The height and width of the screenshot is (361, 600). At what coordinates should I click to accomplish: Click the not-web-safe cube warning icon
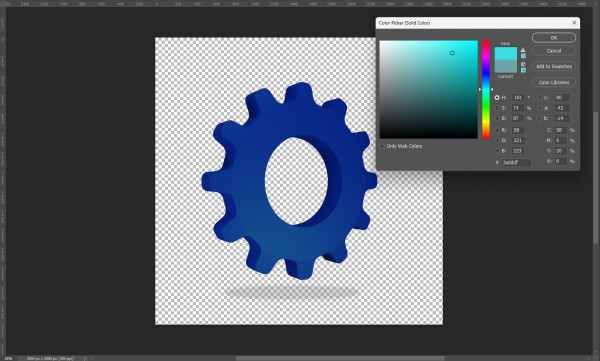tap(523, 64)
